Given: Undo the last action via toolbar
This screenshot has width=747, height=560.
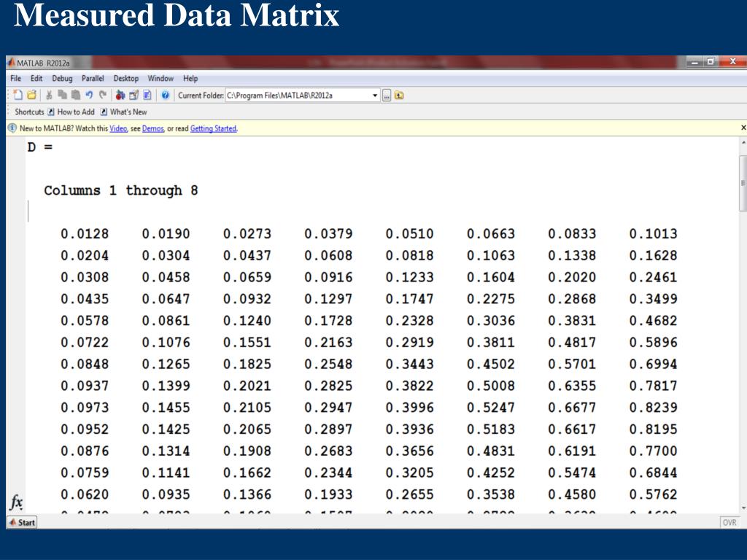Looking at the screenshot, I should point(89,96).
